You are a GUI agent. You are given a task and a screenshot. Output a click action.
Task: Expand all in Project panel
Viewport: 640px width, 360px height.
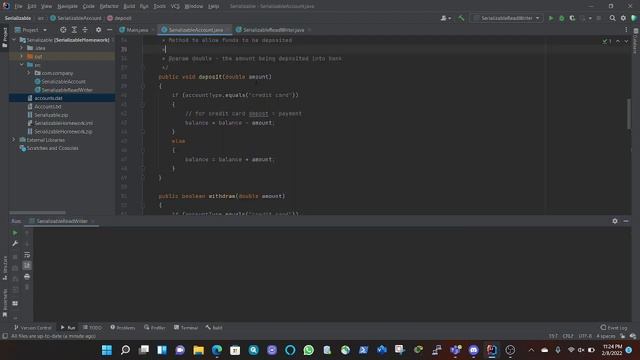[x=74, y=30]
